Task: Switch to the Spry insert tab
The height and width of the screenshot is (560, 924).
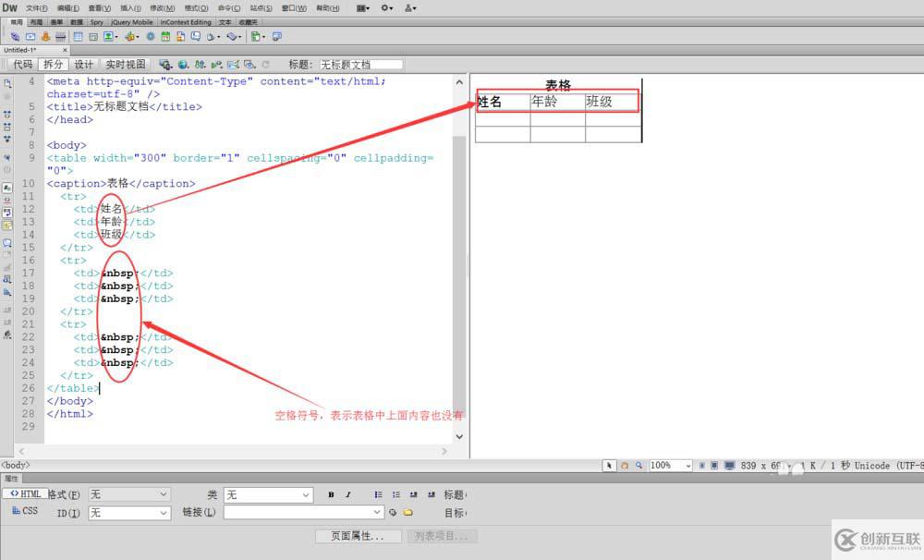Action: tap(97, 22)
